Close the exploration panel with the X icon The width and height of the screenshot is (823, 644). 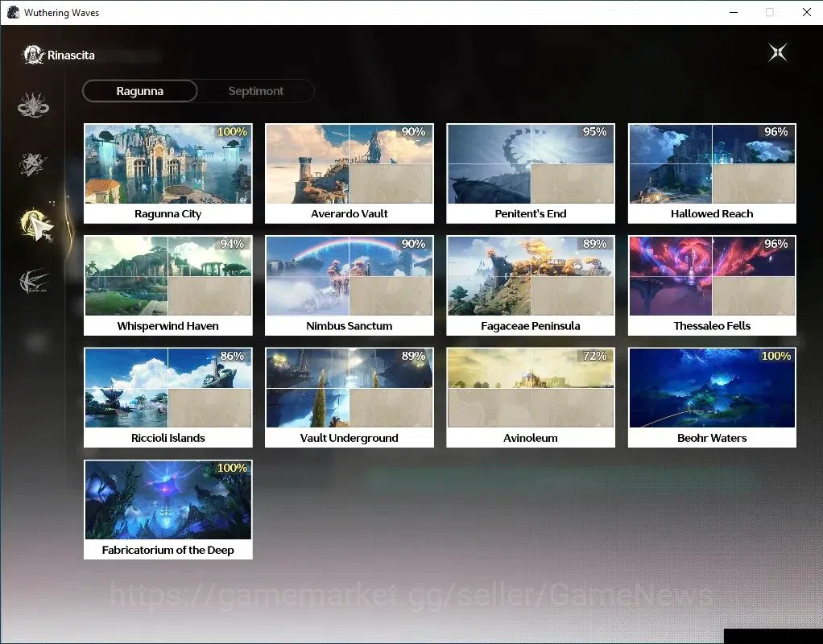pyautogui.click(x=777, y=52)
